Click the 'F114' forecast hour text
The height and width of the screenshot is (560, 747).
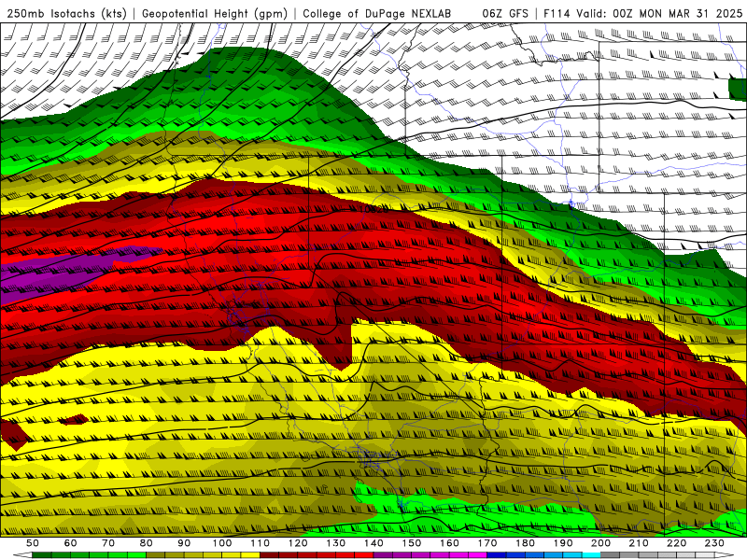click(557, 14)
